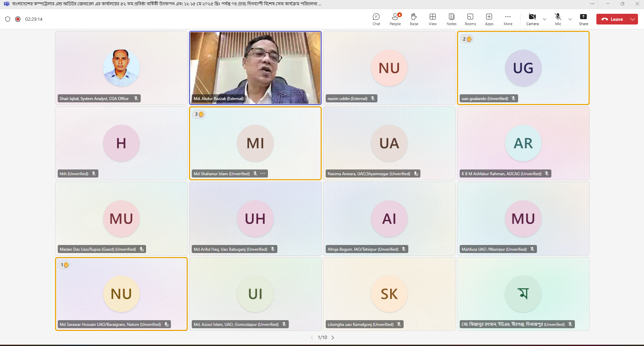
Task: Open the View layout options
Action: tap(432, 19)
